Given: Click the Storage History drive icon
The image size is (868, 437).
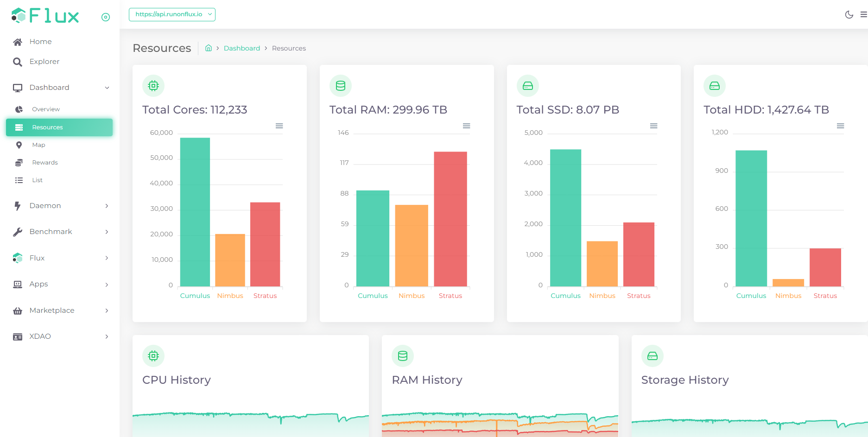Looking at the screenshot, I should click(x=653, y=356).
